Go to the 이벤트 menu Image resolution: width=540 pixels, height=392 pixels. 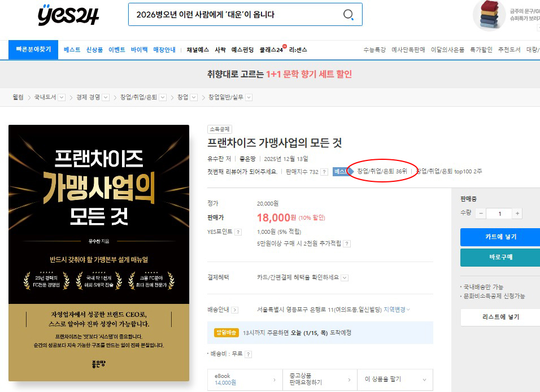pyautogui.click(x=117, y=50)
